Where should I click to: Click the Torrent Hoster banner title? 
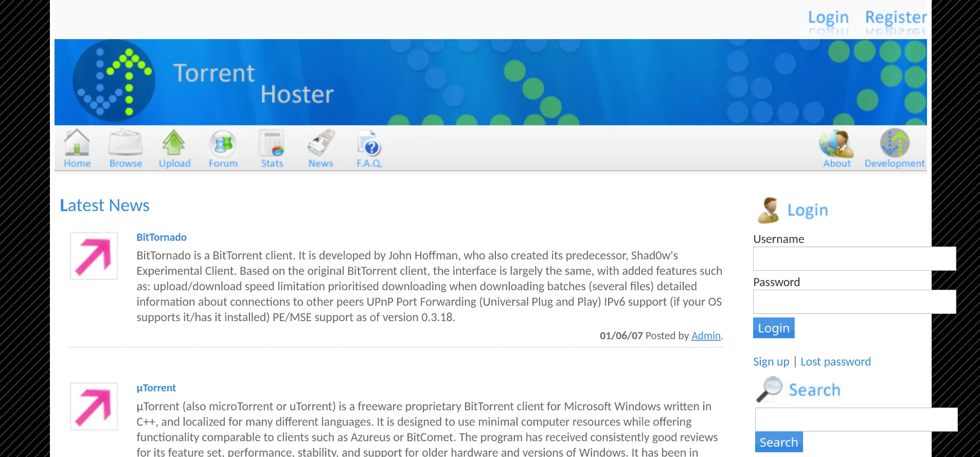[x=254, y=84]
